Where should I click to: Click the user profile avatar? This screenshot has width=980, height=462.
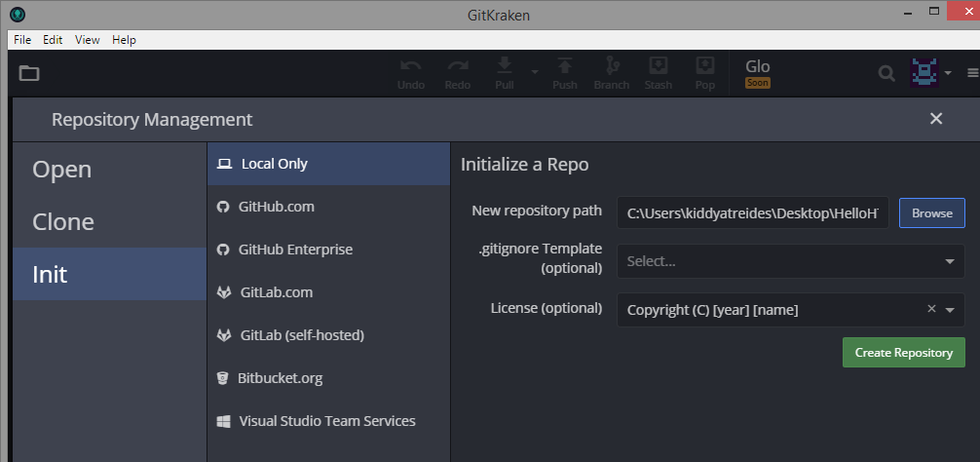coord(924,72)
